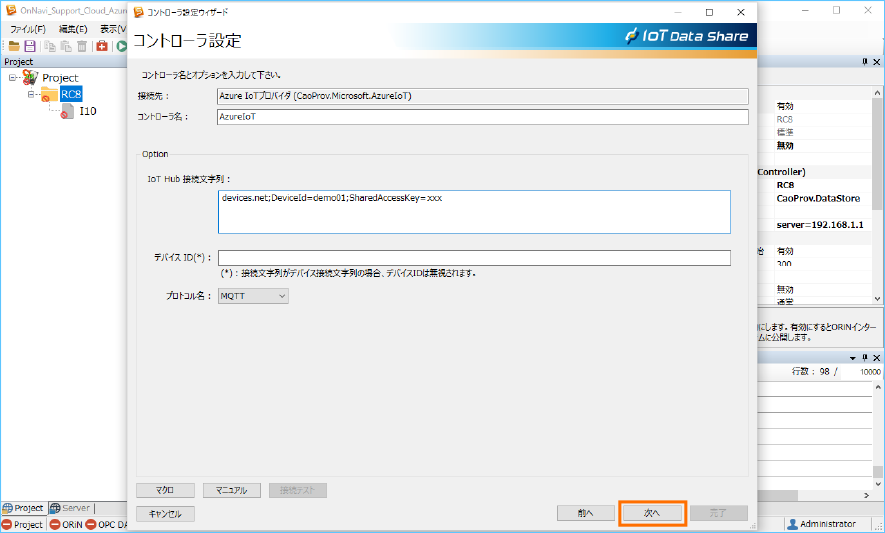
Task: Collapse the RC8 controller tree node
Action: click(x=32, y=95)
